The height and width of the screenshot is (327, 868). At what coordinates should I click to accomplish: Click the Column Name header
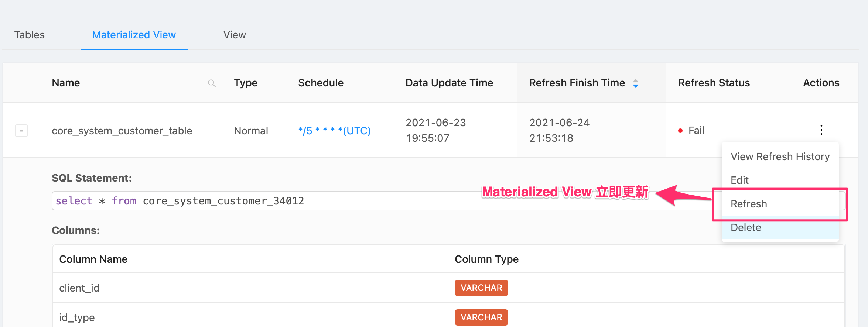(x=93, y=259)
